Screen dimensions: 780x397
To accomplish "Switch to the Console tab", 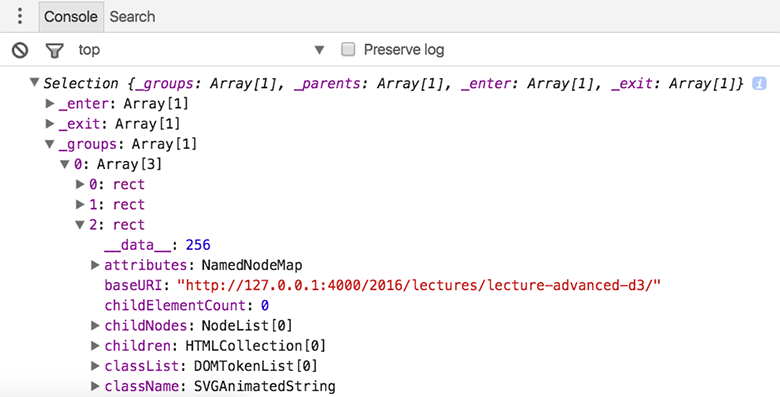I will (71, 16).
